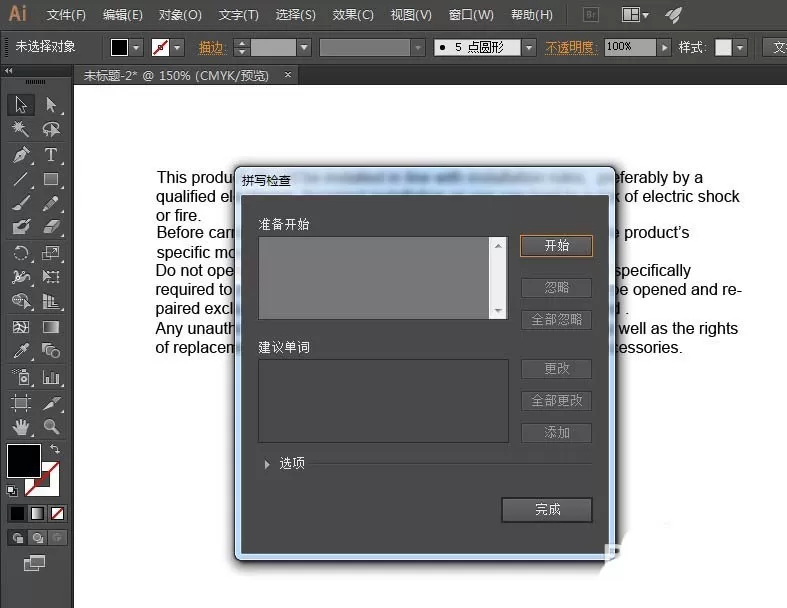787x608 pixels.
Task: Swap fill and stroke colors arrow
Action: click(x=55, y=448)
